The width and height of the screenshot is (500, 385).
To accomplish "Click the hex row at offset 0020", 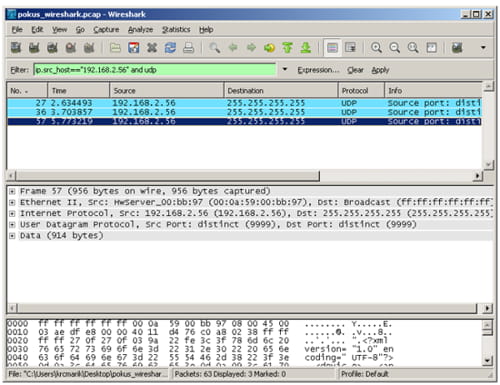I will [x=200, y=340].
